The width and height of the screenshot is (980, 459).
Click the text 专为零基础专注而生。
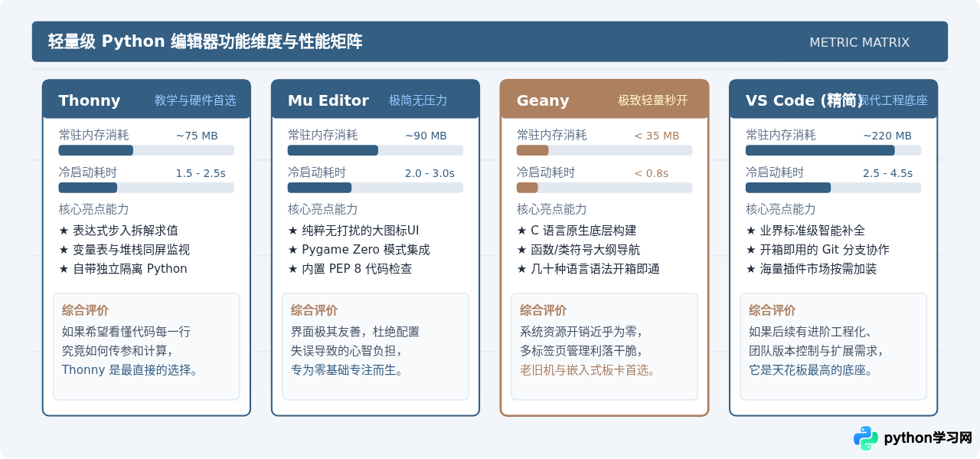coord(347,370)
